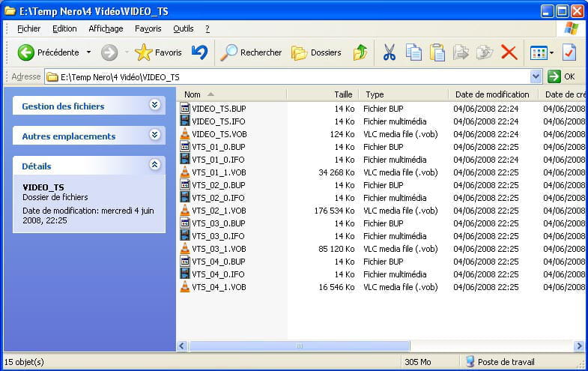Go up one folder level
The image size is (588, 371).
(x=360, y=52)
